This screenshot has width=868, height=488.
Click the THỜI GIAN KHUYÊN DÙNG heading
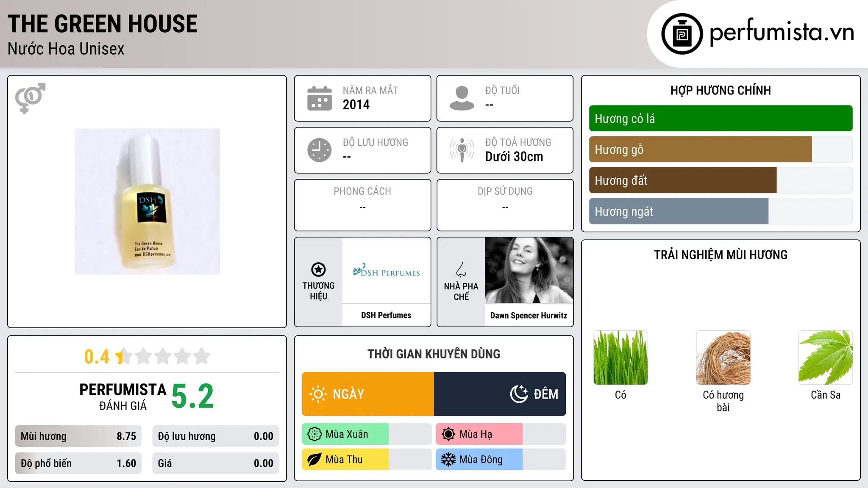click(434, 354)
